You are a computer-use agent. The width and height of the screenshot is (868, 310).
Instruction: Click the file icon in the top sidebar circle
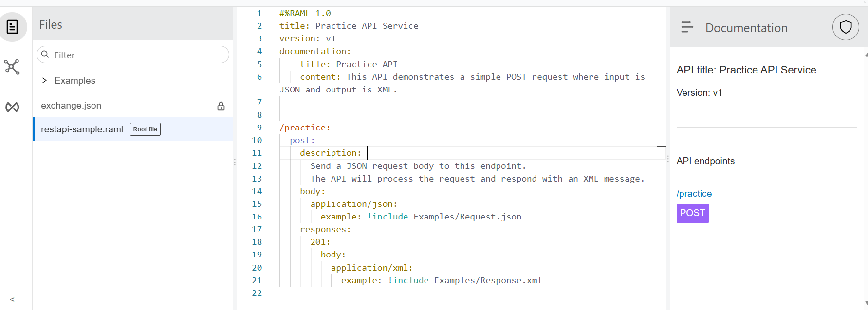coord(13,27)
